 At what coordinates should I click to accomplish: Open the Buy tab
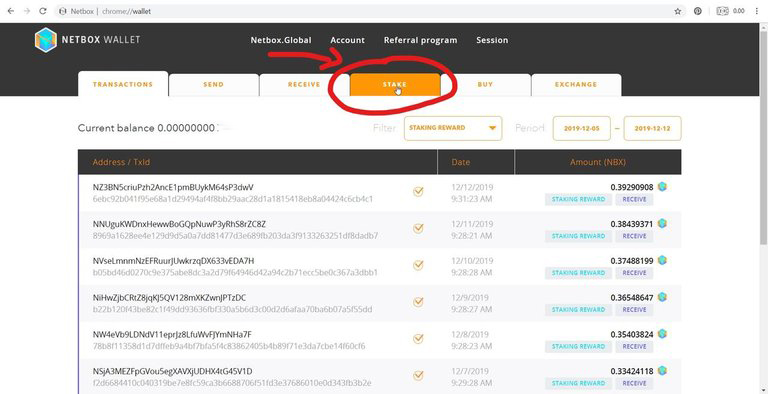click(485, 85)
